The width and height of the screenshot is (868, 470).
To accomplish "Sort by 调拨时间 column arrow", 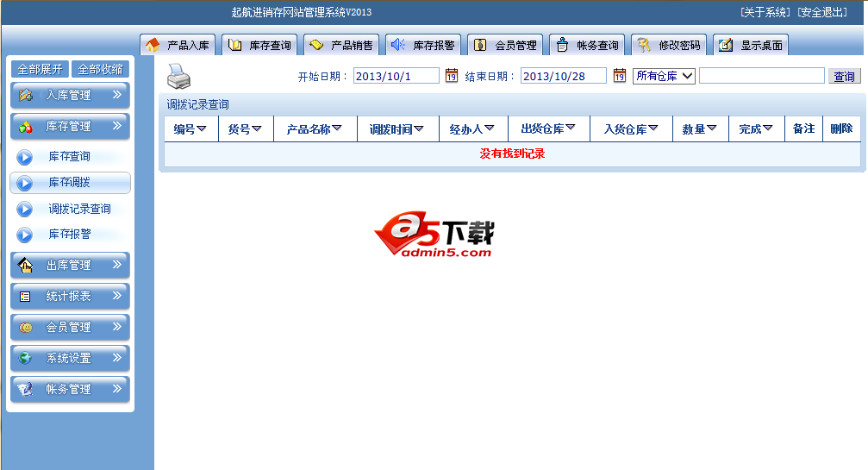I will click(x=419, y=128).
